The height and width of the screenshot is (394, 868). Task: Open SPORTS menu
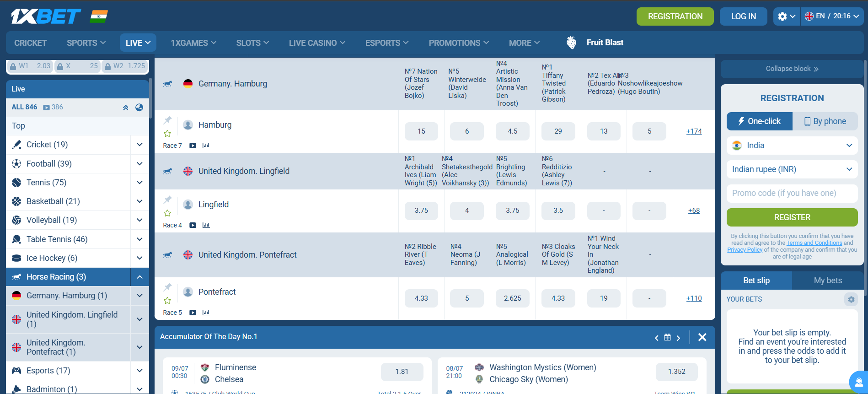[x=86, y=43]
